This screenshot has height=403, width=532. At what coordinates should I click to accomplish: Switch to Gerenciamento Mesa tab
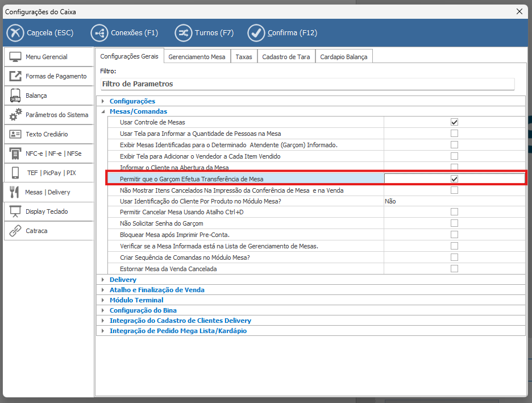197,57
